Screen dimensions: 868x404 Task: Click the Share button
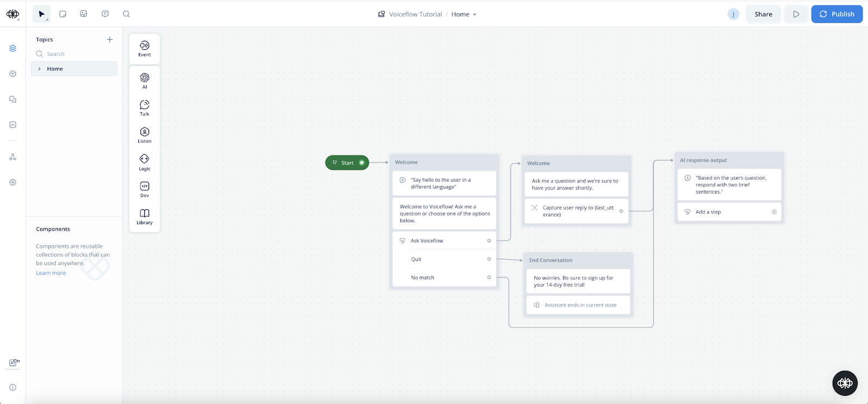tap(763, 14)
